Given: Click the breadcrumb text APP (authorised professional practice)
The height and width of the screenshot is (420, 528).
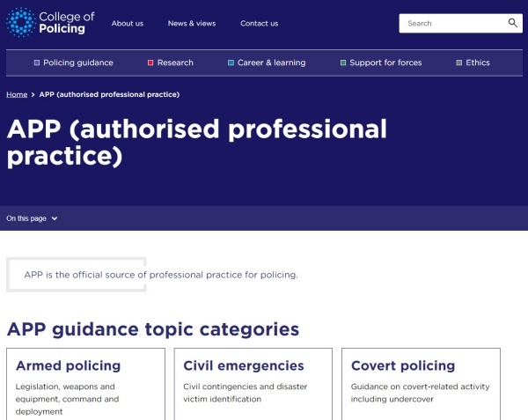Looking at the screenshot, I should click(109, 94).
